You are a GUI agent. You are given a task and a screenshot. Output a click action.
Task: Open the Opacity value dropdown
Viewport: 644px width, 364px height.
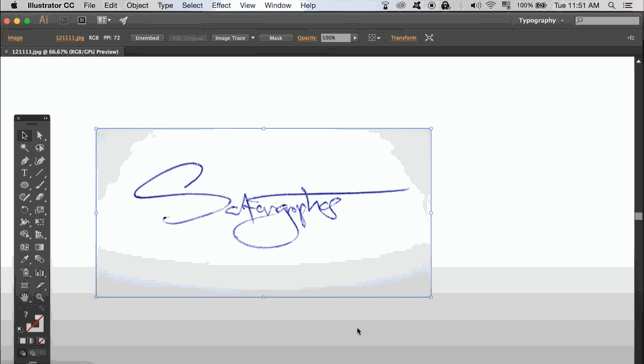point(354,37)
